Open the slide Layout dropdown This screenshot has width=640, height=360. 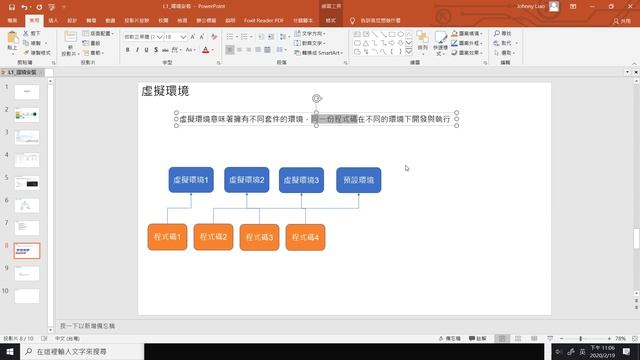98,33
